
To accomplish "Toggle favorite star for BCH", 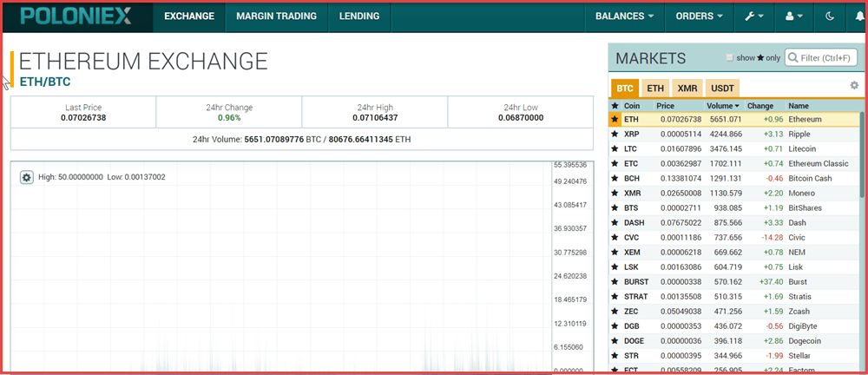I will (614, 178).
